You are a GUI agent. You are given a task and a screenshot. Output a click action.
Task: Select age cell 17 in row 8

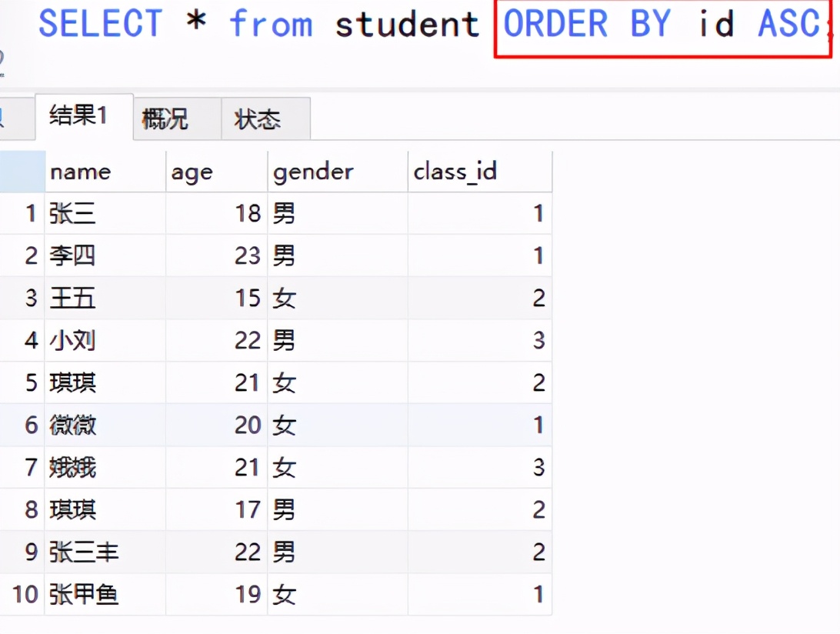(216, 509)
